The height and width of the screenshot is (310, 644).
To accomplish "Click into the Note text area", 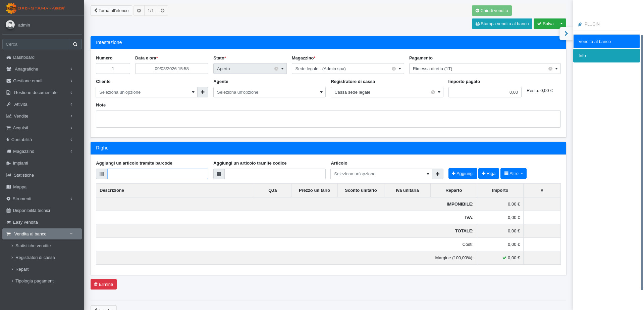I will point(328,119).
